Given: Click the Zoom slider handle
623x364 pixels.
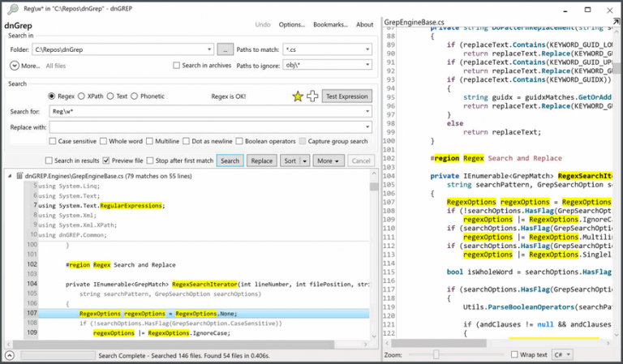Looking at the screenshot, I should tap(436, 355).
